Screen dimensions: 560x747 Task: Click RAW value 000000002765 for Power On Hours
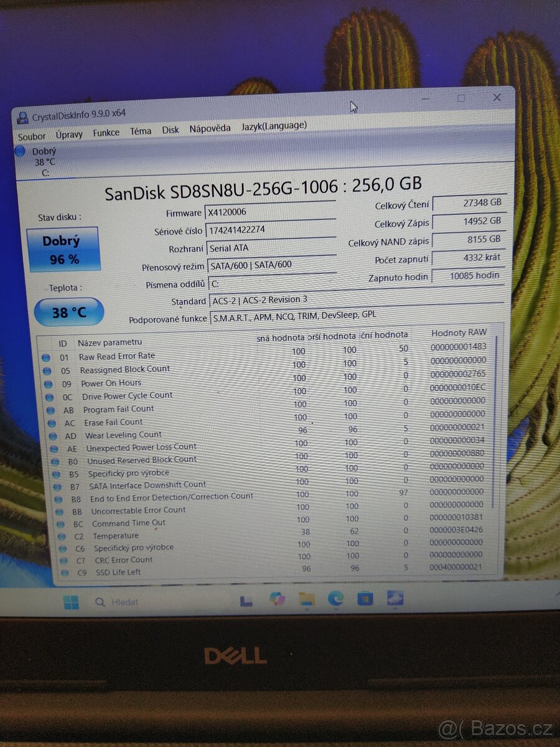[x=459, y=374]
